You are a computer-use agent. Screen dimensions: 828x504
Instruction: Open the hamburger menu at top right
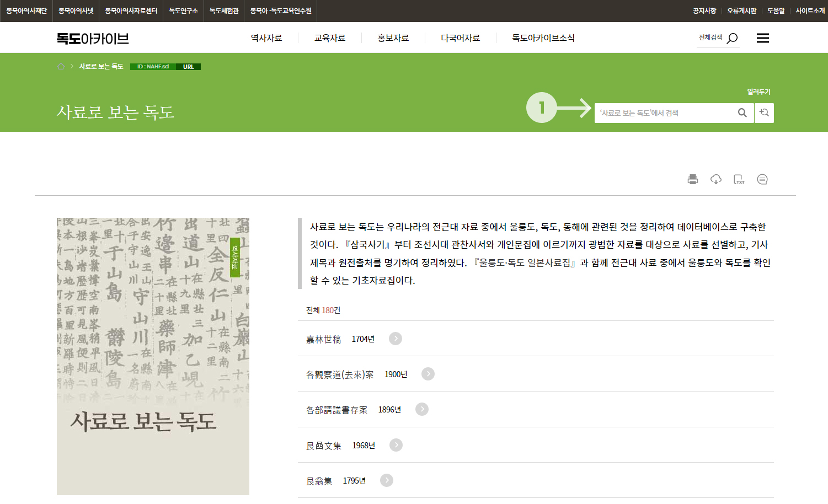(x=763, y=37)
